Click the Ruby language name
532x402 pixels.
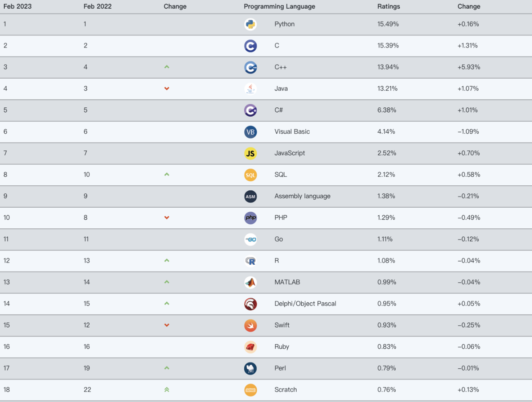pyautogui.click(x=281, y=347)
